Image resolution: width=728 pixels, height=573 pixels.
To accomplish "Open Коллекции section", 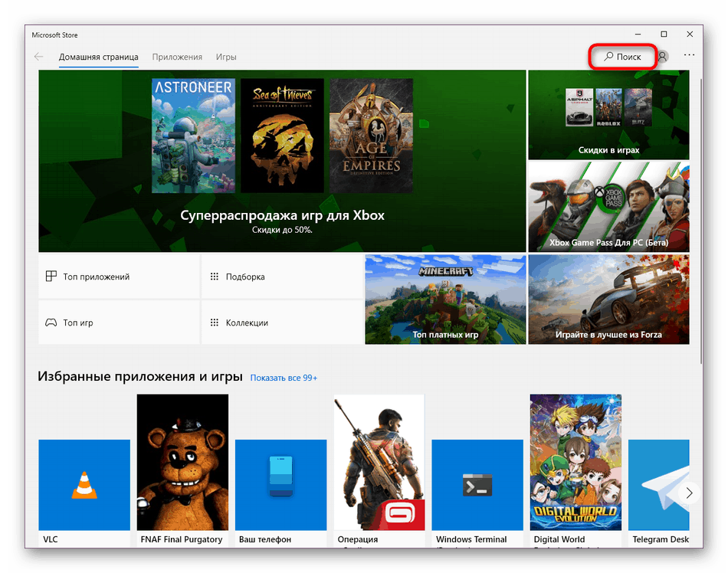I will (282, 323).
